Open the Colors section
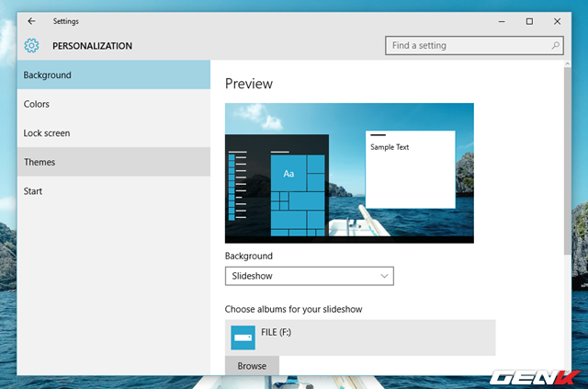 pyautogui.click(x=114, y=104)
